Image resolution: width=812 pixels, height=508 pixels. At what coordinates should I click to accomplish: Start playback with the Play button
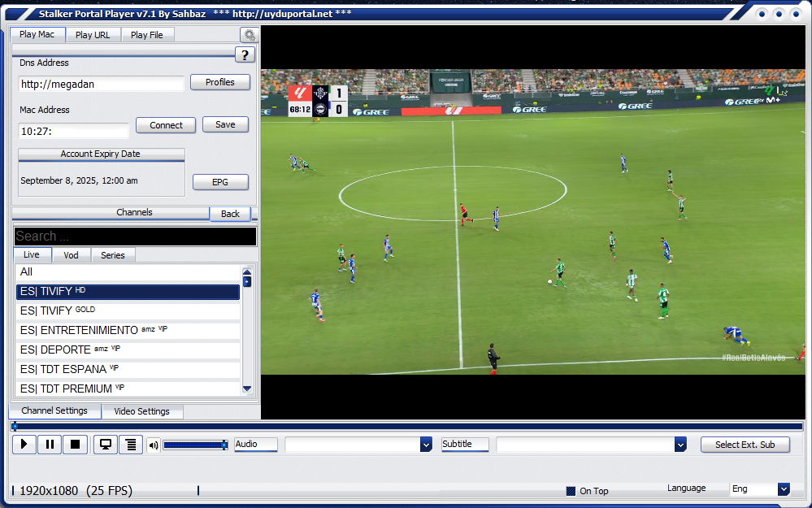24,445
